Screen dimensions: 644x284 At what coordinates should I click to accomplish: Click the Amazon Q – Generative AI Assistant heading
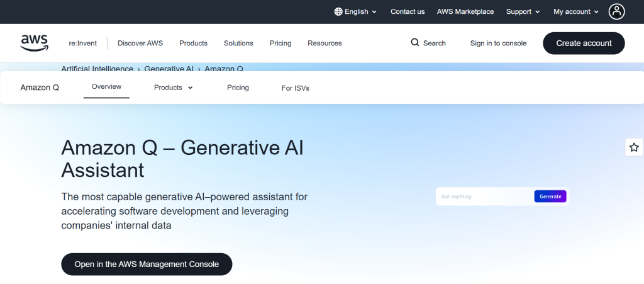[182, 159]
